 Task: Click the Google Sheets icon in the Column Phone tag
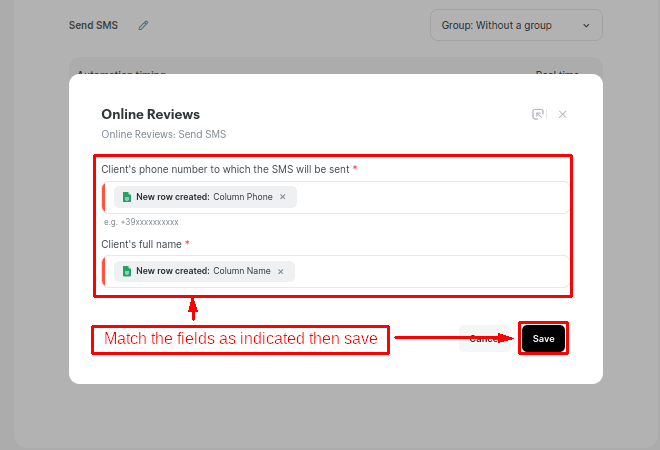point(126,197)
